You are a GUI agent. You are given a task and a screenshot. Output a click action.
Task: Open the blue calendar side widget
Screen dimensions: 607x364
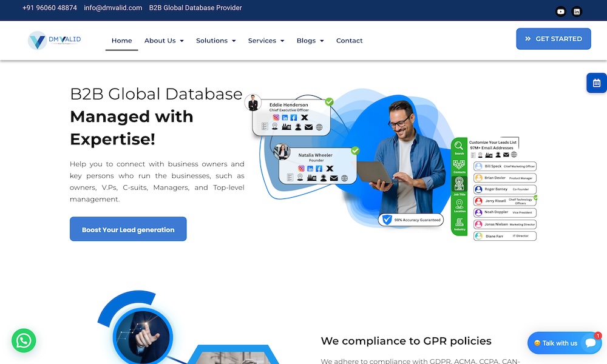596,83
